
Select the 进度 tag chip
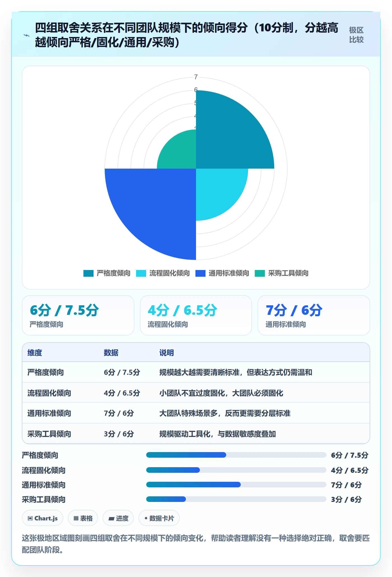click(118, 518)
